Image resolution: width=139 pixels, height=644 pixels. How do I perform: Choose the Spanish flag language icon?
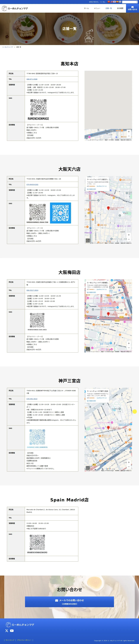117,2
